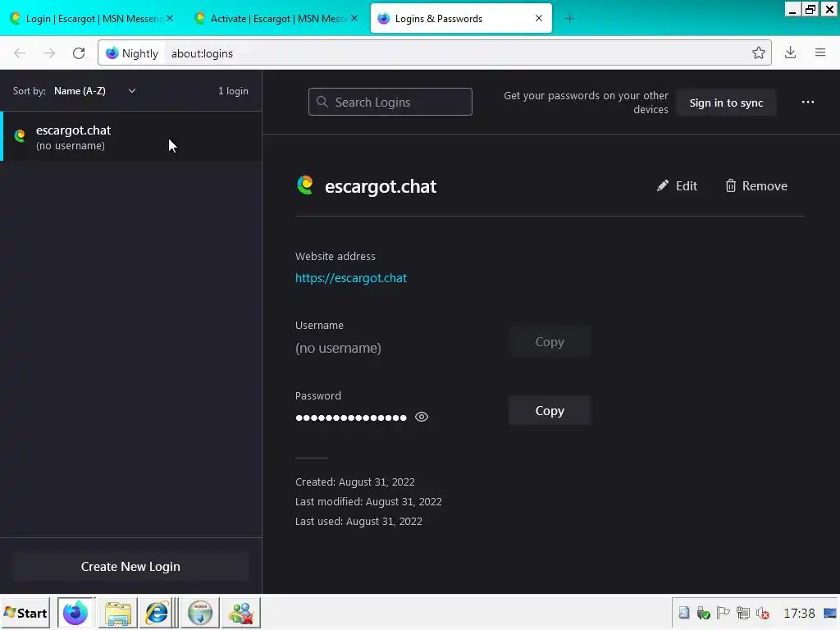Launch Internet Explorer from taskbar
This screenshot has width=840, height=630.
(157, 613)
